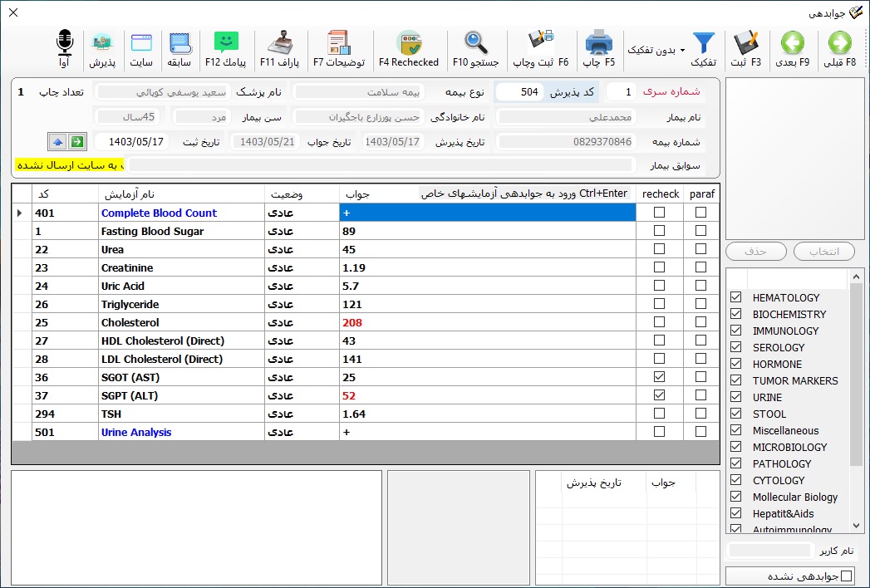
Task: Check the جوابدهی نشده checkbox
Action: [x=847, y=576]
